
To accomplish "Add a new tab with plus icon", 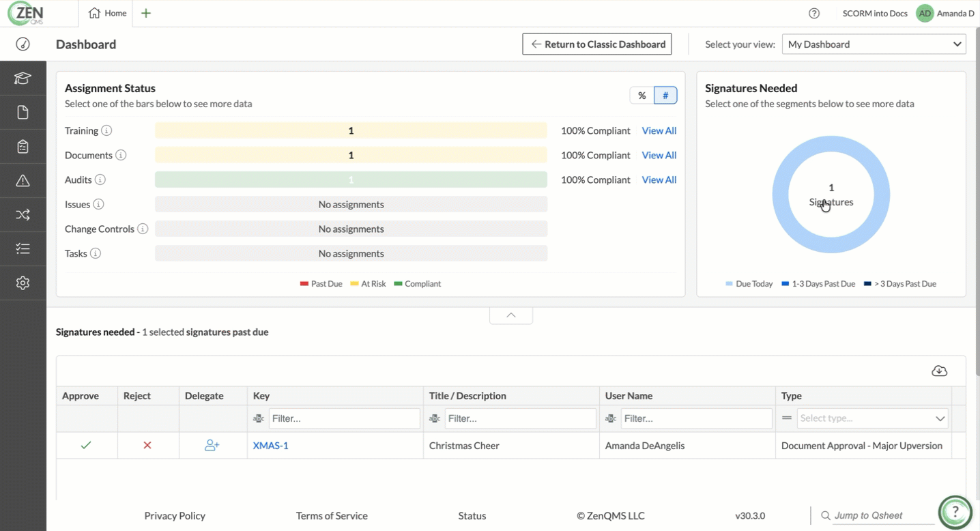I will coord(146,13).
